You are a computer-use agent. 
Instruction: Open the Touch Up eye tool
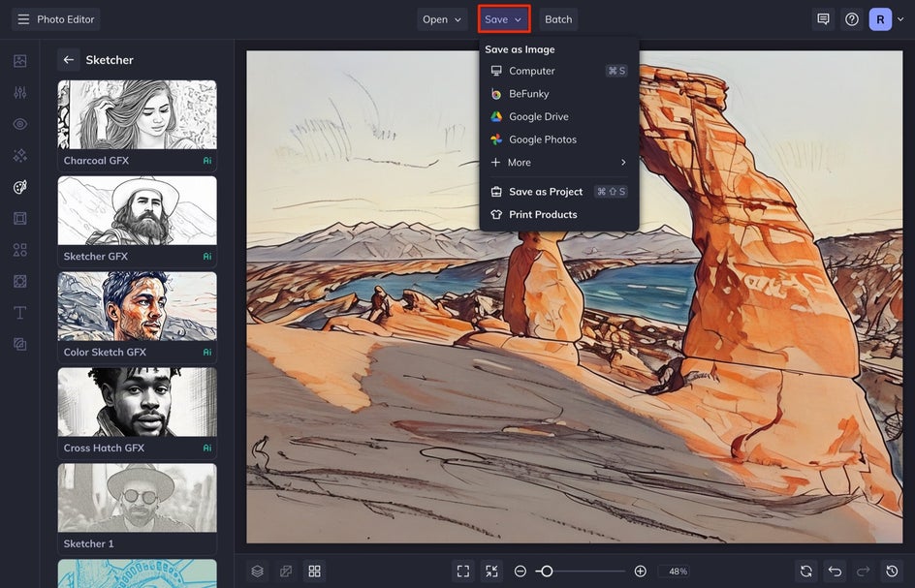point(19,124)
